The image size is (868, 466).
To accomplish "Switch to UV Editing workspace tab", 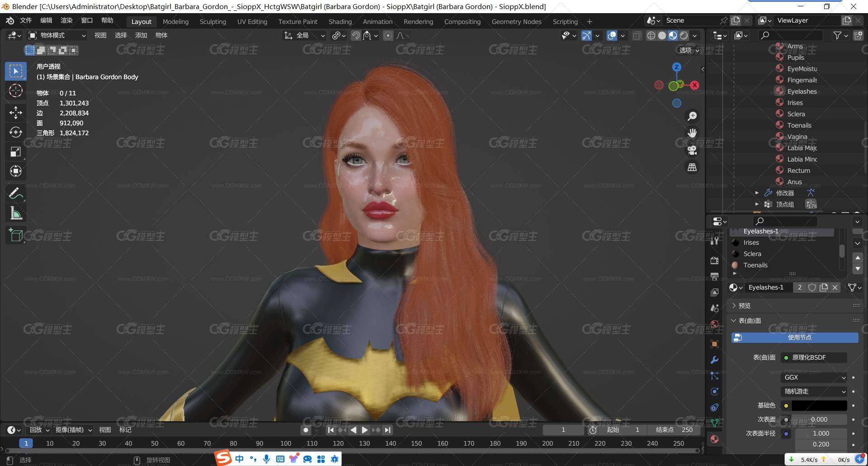I will tap(252, 22).
